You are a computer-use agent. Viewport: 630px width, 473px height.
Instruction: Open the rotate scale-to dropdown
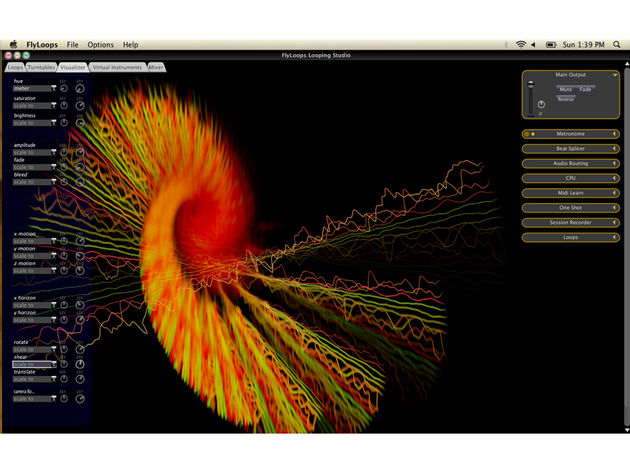pyautogui.click(x=35, y=350)
